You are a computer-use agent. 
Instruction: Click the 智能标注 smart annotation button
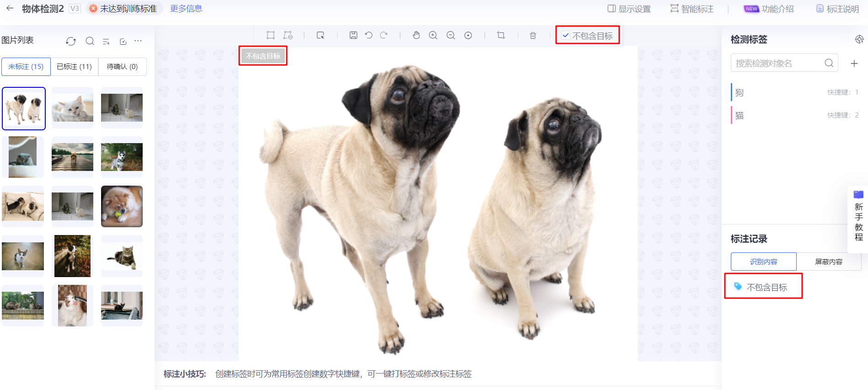692,9
